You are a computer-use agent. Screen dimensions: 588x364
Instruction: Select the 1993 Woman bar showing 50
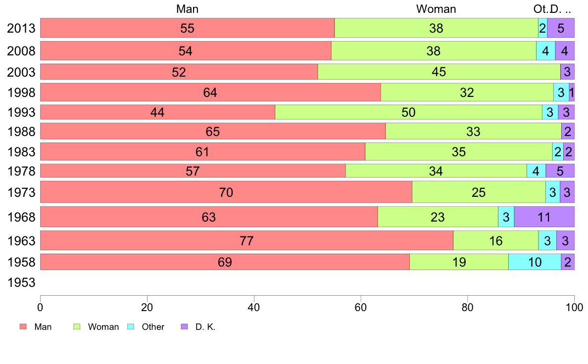408,112
